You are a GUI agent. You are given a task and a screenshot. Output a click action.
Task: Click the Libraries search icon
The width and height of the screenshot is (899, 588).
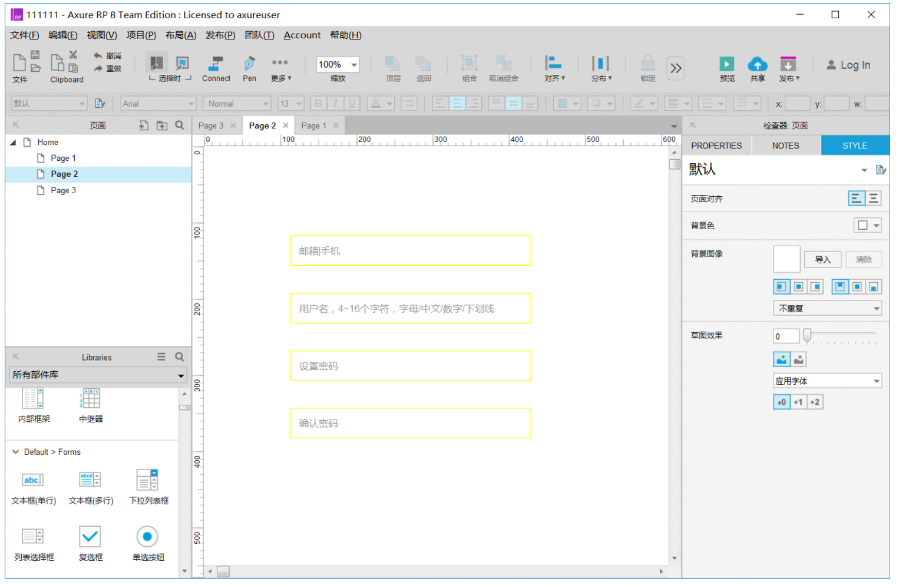[180, 356]
